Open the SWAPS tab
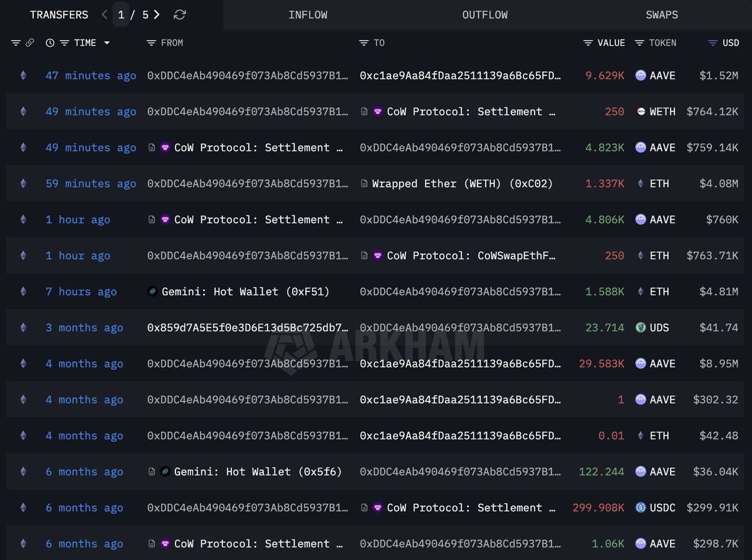Viewport: 752px width, 560px height. coord(662,15)
